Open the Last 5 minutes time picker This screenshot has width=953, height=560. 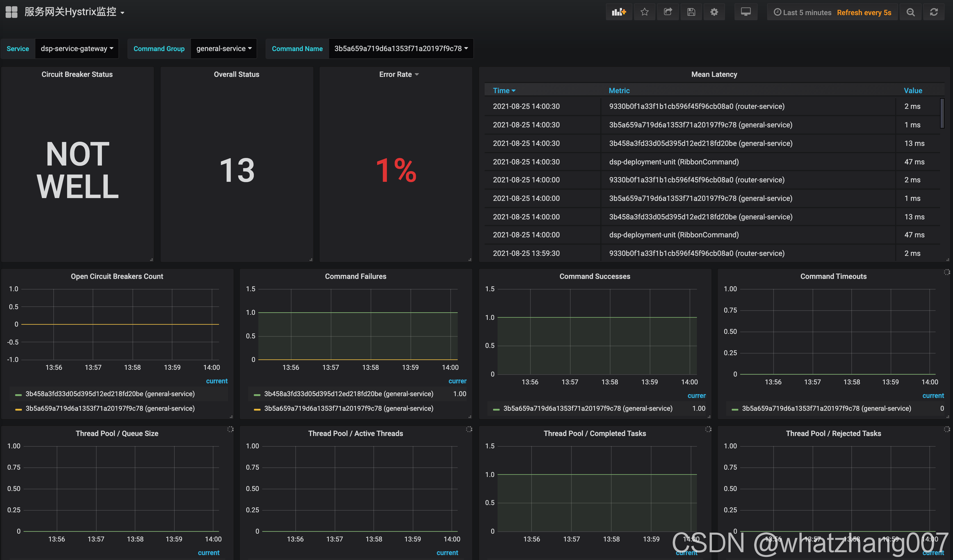[x=802, y=12]
